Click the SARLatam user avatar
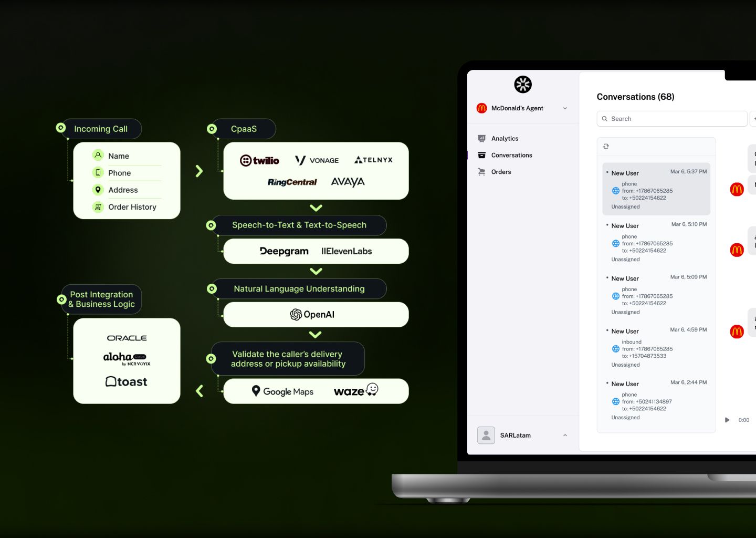This screenshot has height=538, width=756. tap(486, 435)
